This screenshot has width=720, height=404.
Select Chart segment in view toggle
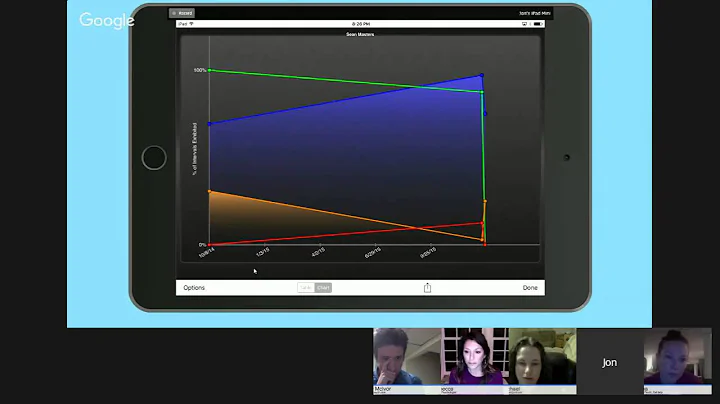pos(323,288)
